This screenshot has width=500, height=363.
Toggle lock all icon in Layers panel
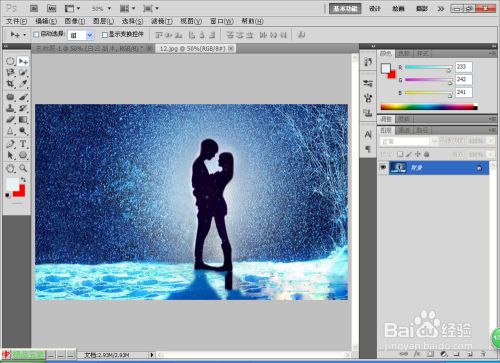pyautogui.click(x=426, y=154)
